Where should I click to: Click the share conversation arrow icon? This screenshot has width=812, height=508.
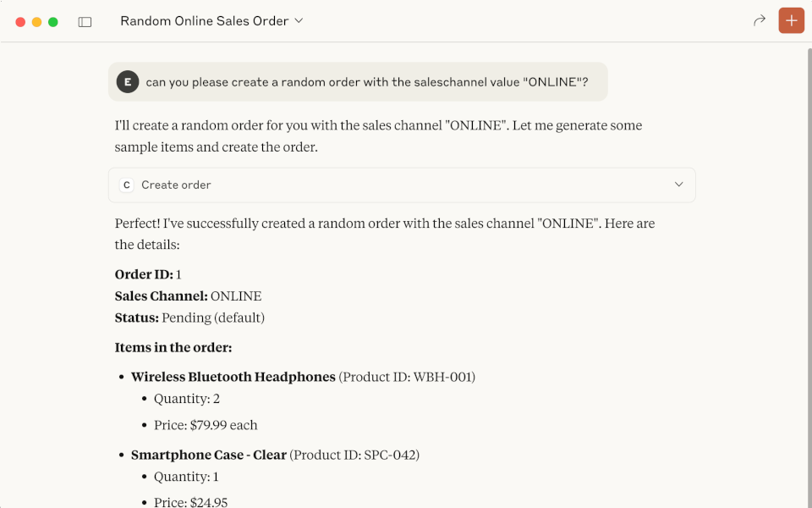(760, 20)
